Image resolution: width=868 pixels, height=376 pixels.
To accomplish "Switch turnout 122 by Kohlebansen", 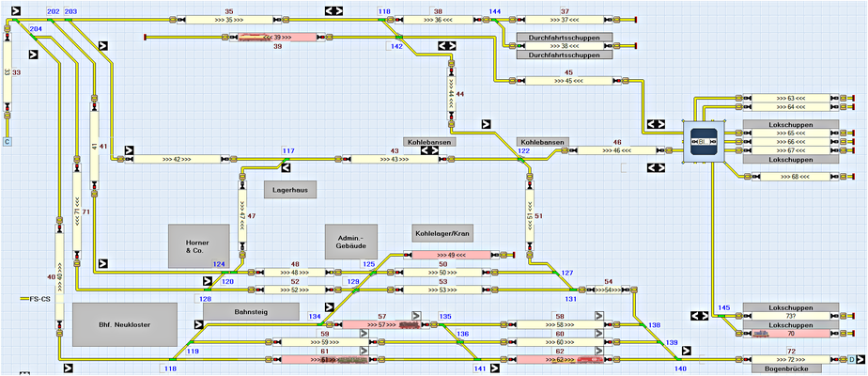I will pos(521,160).
